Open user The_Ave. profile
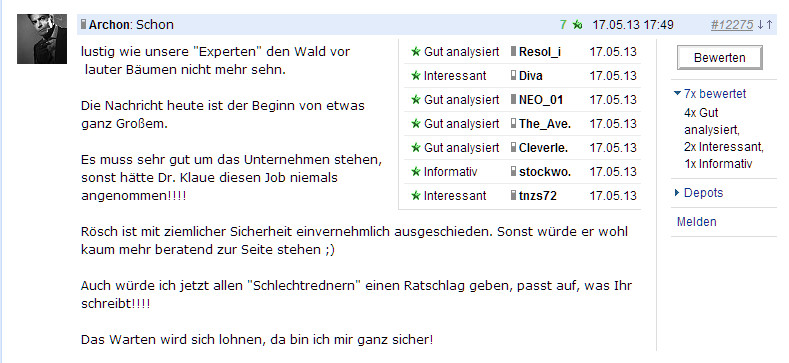789x363 pixels. [545, 124]
